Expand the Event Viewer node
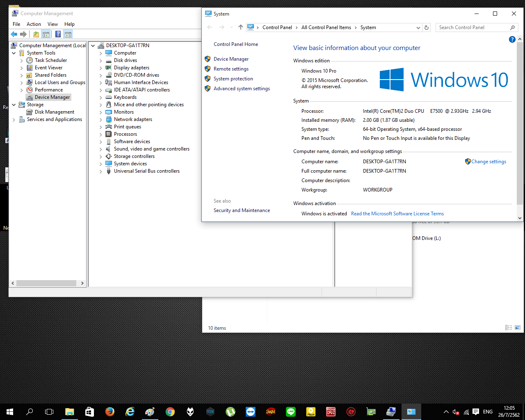525x420 pixels. (x=22, y=68)
